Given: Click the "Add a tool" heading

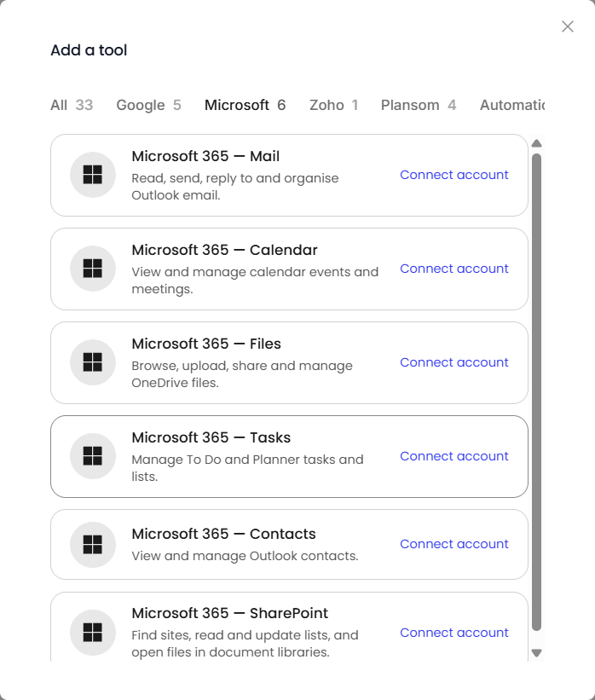Looking at the screenshot, I should (89, 50).
